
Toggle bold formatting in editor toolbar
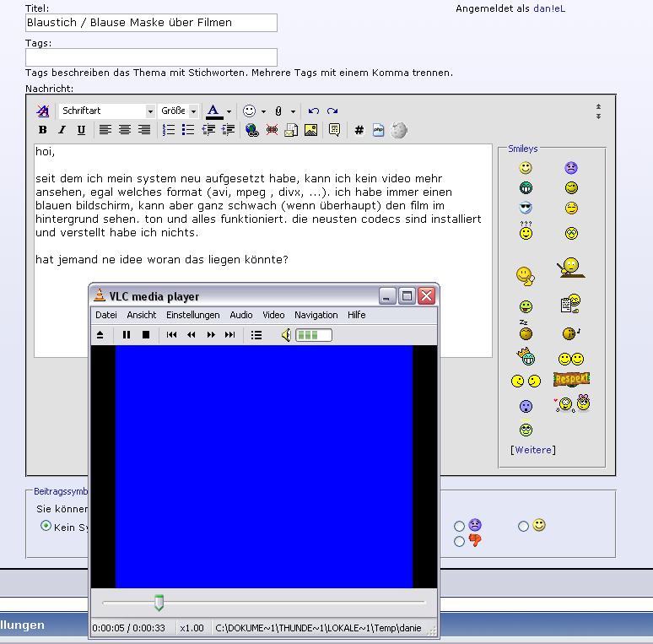42,130
